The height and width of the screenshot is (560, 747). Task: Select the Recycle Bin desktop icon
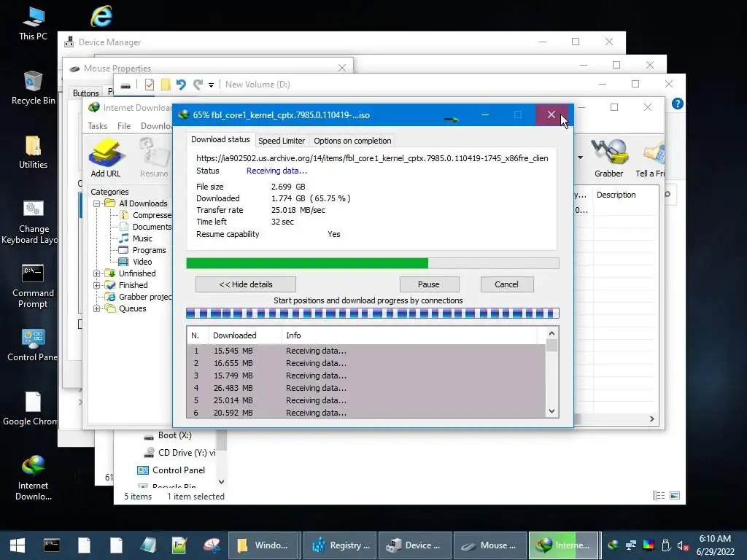pyautogui.click(x=33, y=87)
